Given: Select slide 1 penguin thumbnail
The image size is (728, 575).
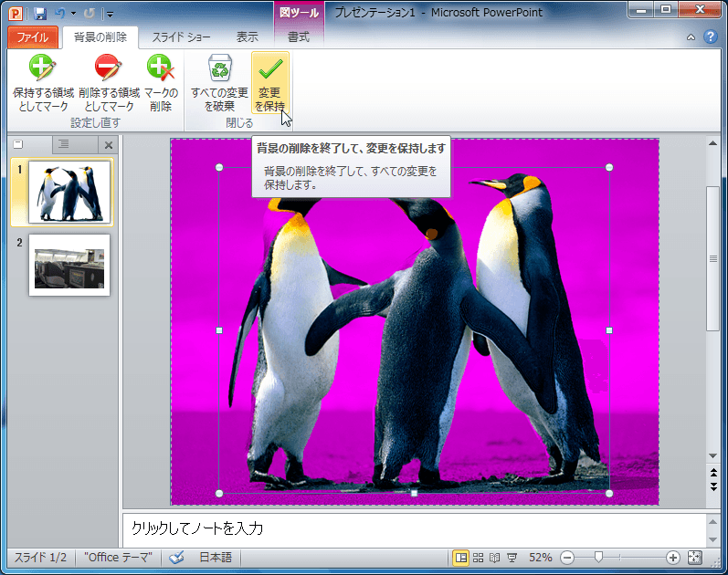Looking at the screenshot, I should (x=69, y=193).
